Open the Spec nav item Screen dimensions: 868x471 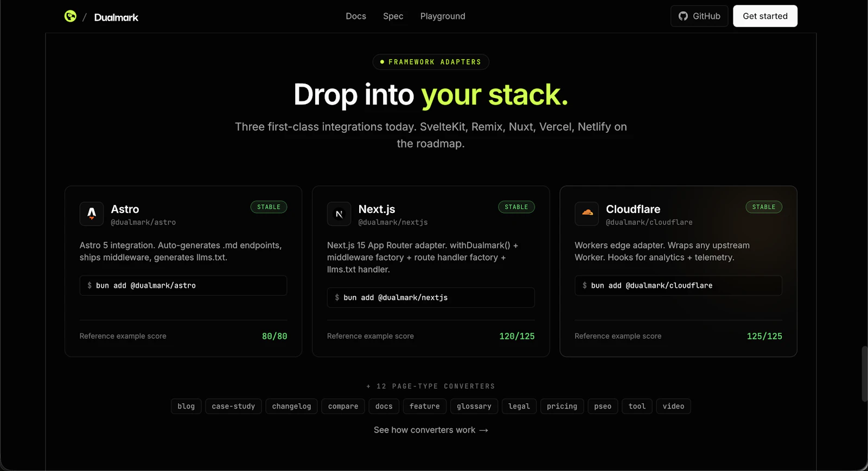393,16
